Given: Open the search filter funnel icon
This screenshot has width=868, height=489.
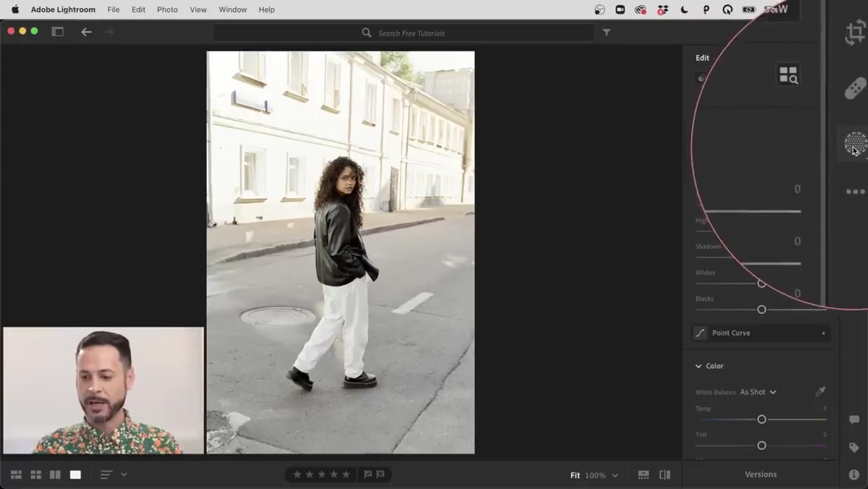Looking at the screenshot, I should [x=606, y=33].
